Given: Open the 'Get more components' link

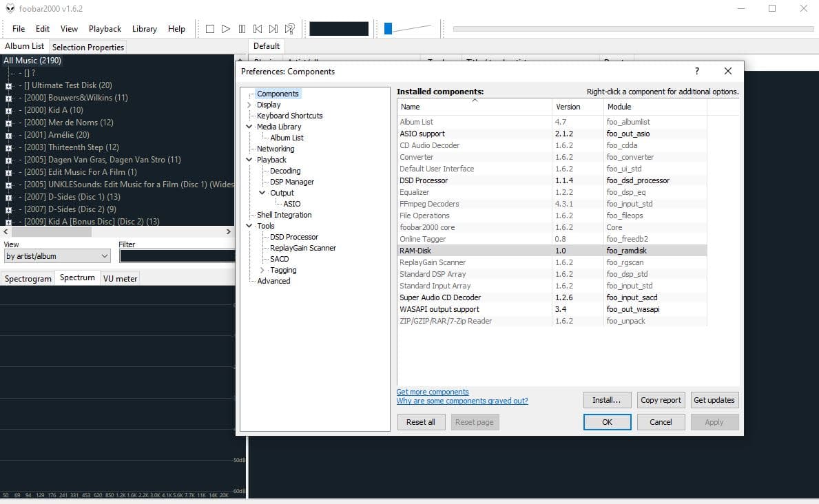Looking at the screenshot, I should pyautogui.click(x=433, y=392).
